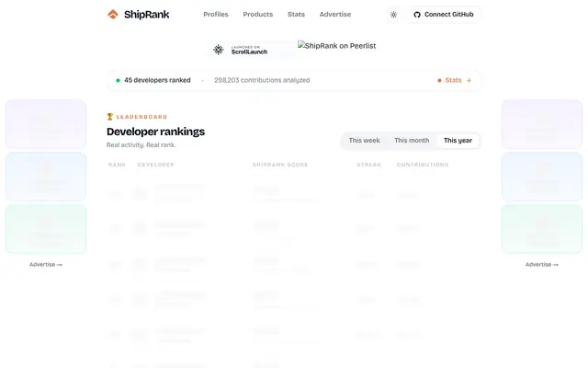Click the CONTRIBUTIONS column header
Screen dimensions: 588x368
tap(423, 165)
